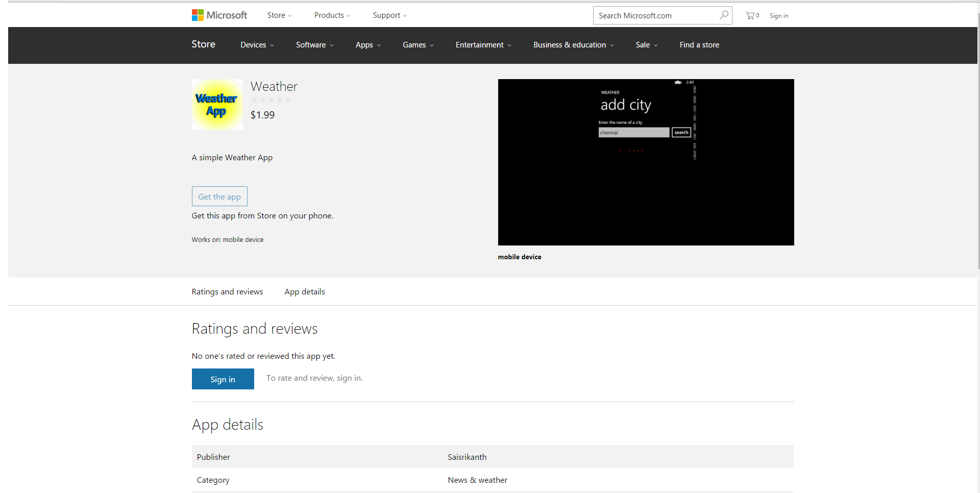The image size is (980, 493).
Task: Click the Store heading in dark bar
Action: click(x=203, y=44)
